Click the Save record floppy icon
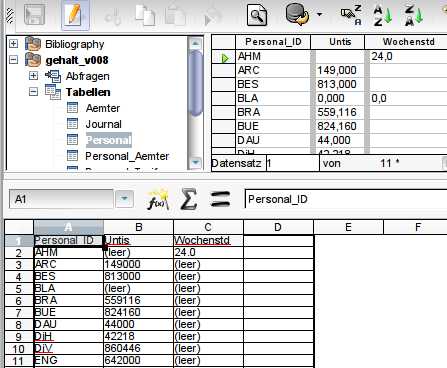Image resolution: width=447 pixels, height=368 pixels. [x=35, y=14]
